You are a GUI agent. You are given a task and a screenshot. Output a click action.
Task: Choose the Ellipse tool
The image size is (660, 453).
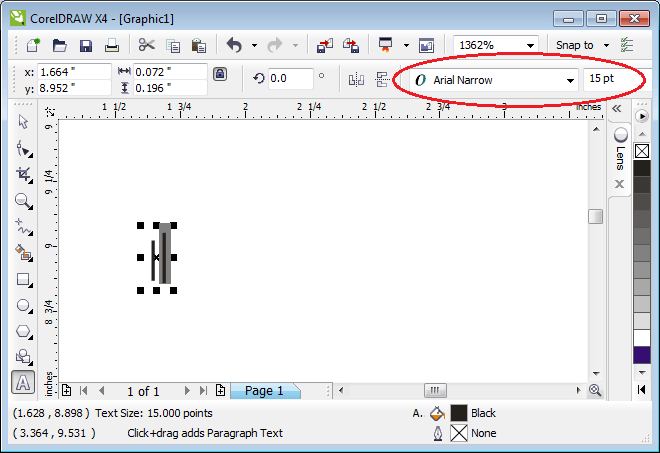[22, 306]
